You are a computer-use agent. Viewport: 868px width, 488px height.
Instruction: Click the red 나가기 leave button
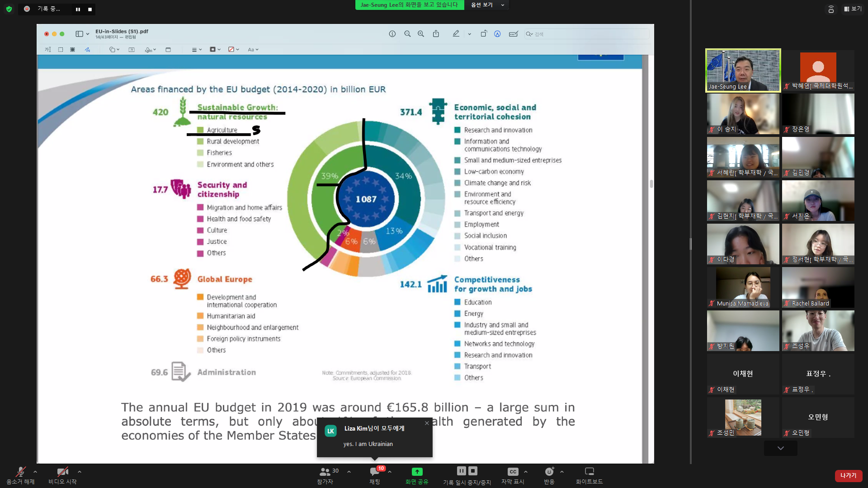coord(848,475)
